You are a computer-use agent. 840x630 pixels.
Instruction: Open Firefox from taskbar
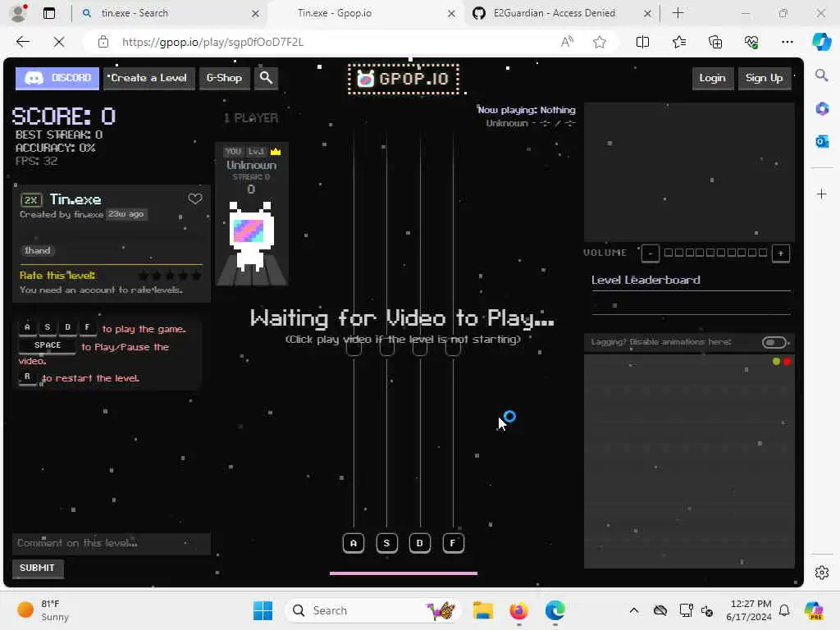518,610
